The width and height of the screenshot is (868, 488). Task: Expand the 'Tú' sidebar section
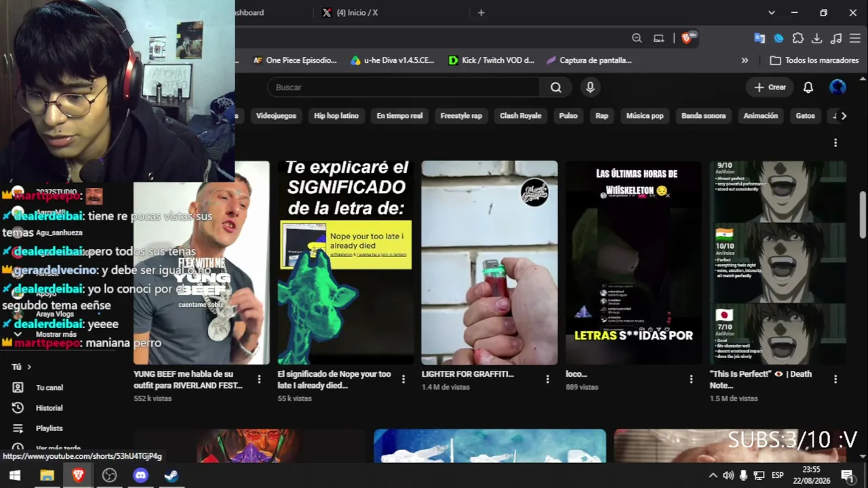tap(22, 367)
